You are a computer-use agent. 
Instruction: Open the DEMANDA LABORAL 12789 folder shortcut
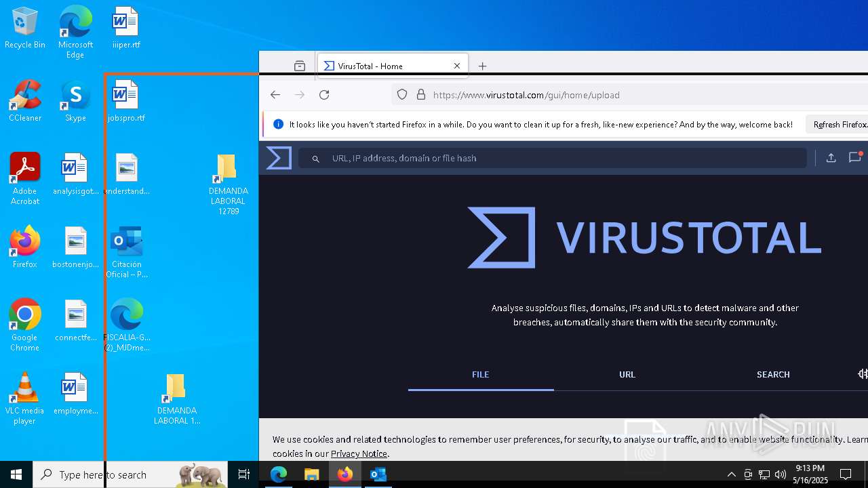(228, 184)
